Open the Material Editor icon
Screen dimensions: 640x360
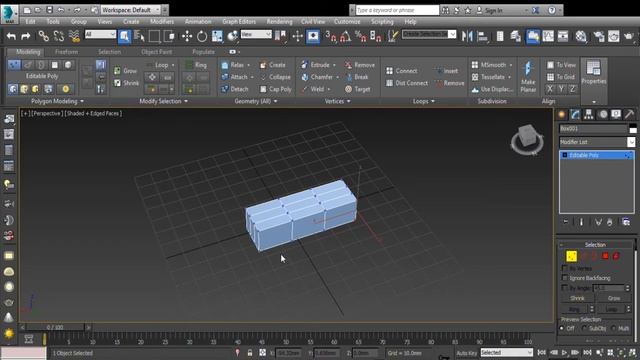click(x=581, y=36)
